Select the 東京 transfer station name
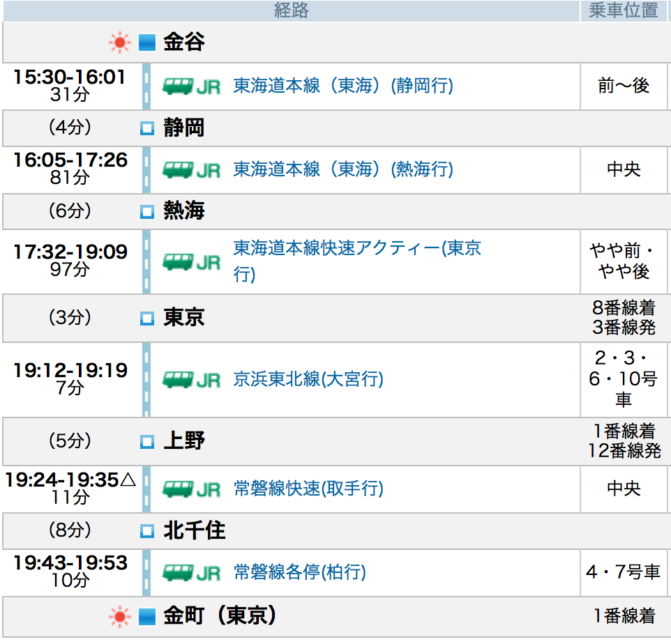671x644 pixels. (x=184, y=318)
